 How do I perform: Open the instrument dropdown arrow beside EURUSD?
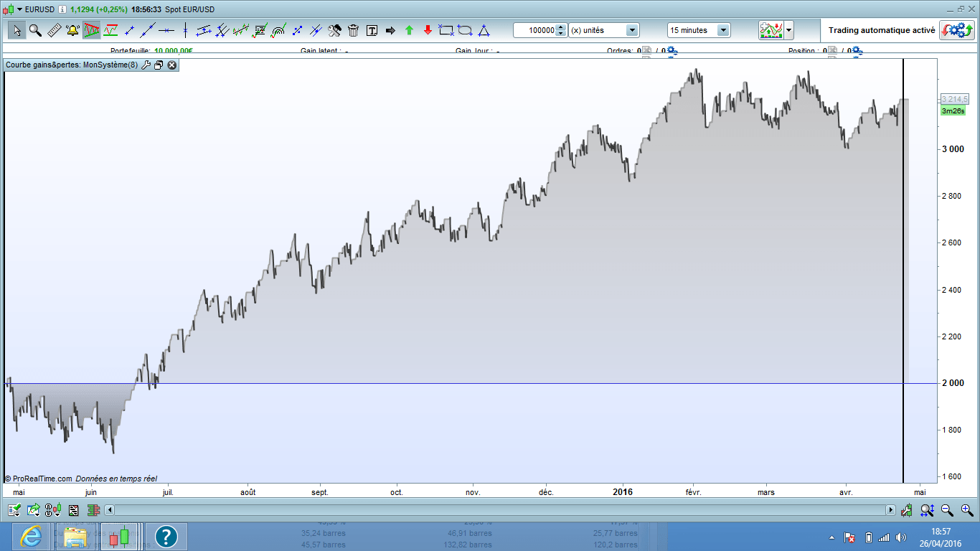coord(20,9)
